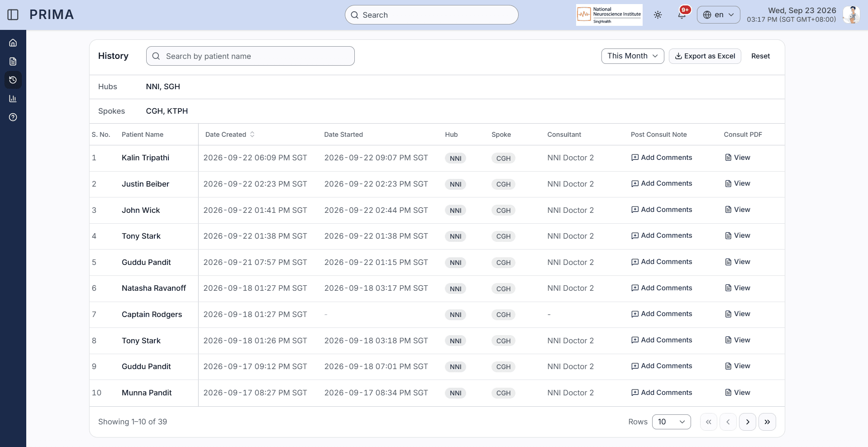Click the Post Consult Note column header
The height and width of the screenshot is (447, 868).
(659, 135)
